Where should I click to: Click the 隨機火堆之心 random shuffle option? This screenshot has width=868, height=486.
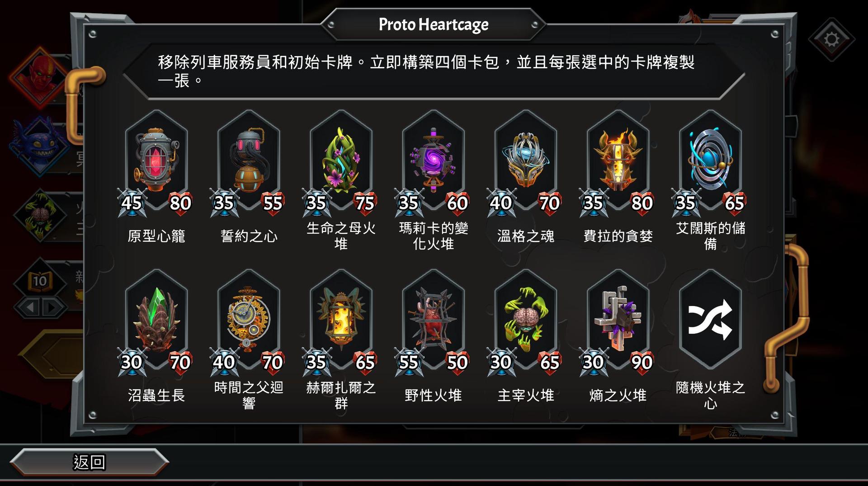[x=710, y=320]
